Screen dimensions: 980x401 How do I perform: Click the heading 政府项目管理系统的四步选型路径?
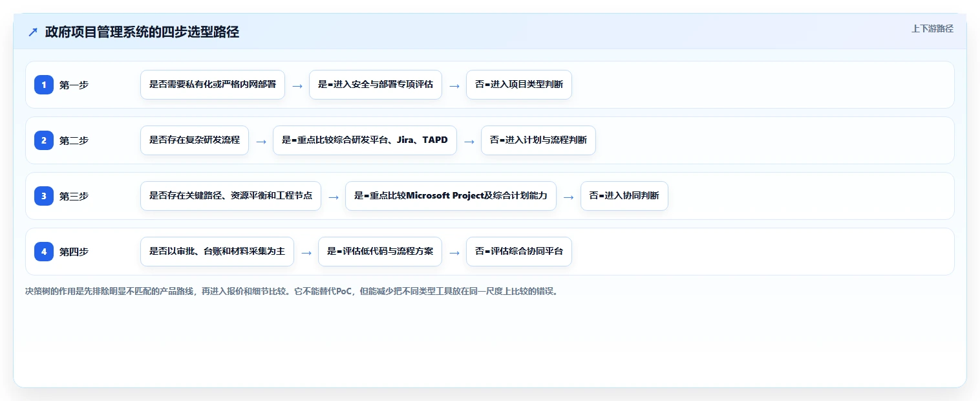[142, 32]
